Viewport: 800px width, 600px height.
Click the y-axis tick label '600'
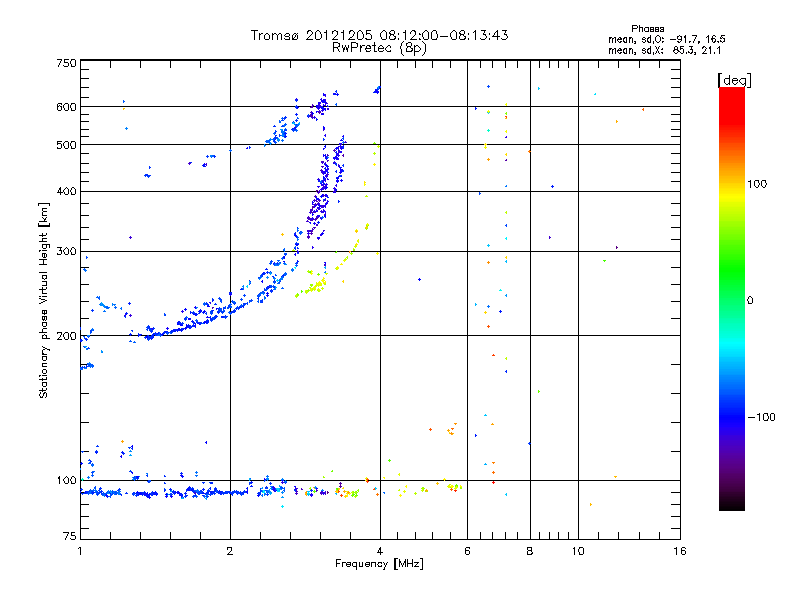66,107
